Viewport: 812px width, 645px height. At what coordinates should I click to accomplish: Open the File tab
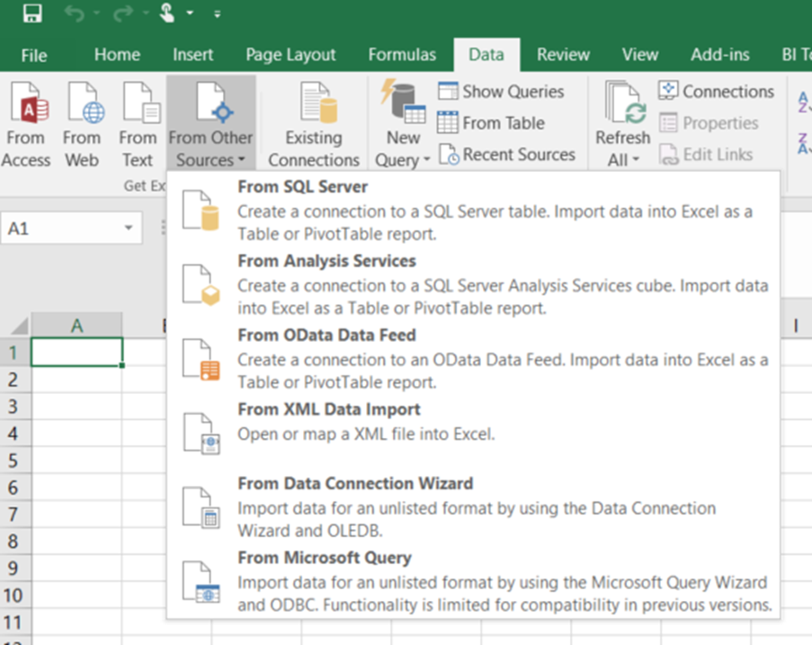pos(34,55)
